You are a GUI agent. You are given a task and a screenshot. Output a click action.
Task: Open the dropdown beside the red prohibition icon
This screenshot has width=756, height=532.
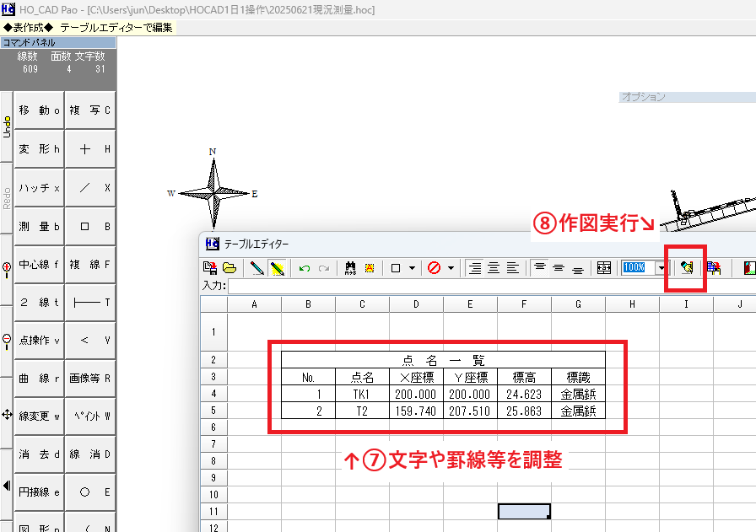tap(451, 268)
